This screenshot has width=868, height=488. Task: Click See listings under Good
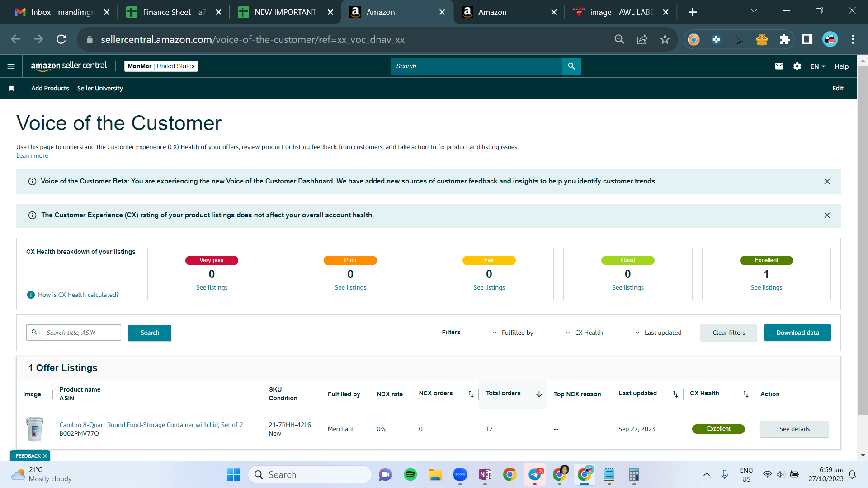coord(628,288)
